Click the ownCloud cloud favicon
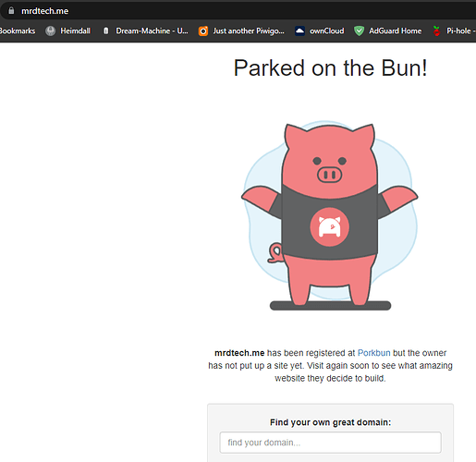This screenshot has width=476, height=462. point(299,30)
